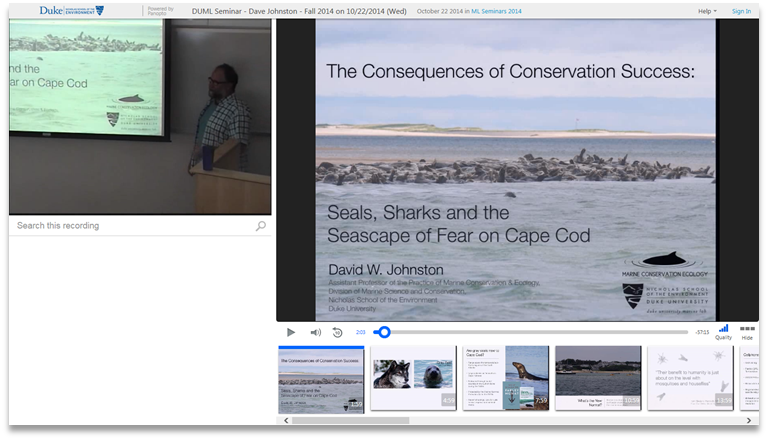The height and width of the screenshot is (440, 768).
Task: Open the Quality settings
Action: tap(723, 332)
